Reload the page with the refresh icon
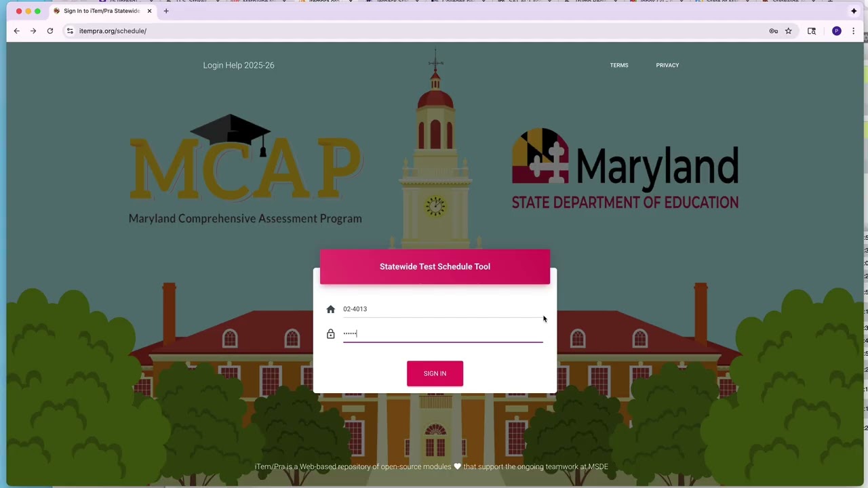 [50, 30]
